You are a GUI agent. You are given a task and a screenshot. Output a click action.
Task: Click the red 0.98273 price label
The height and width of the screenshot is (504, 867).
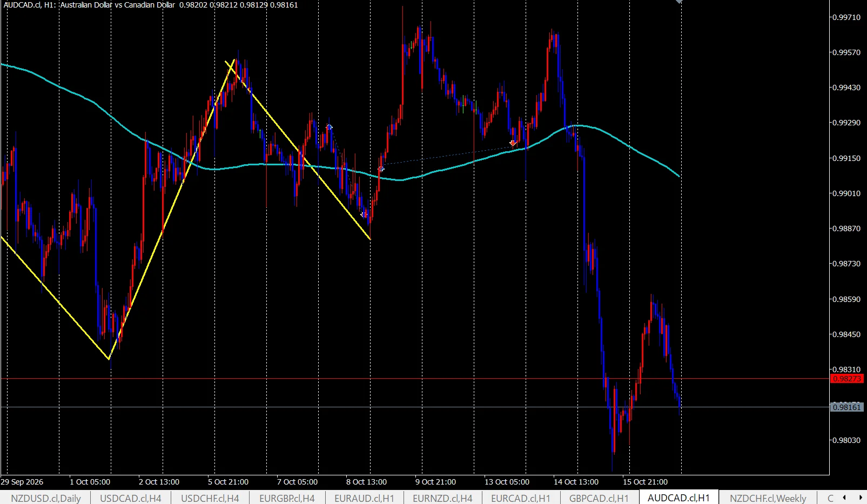pos(847,379)
